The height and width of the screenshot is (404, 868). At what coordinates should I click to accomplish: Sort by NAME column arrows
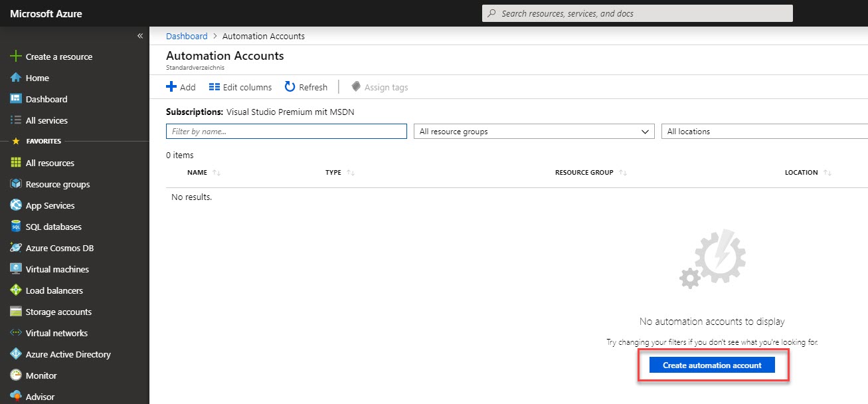[x=217, y=173]
